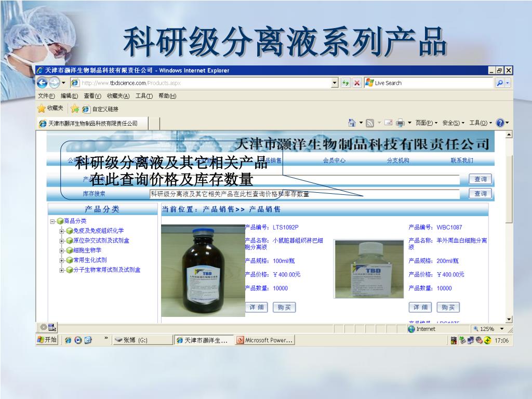
Task: Click the read mail icon
Action: 389,123
